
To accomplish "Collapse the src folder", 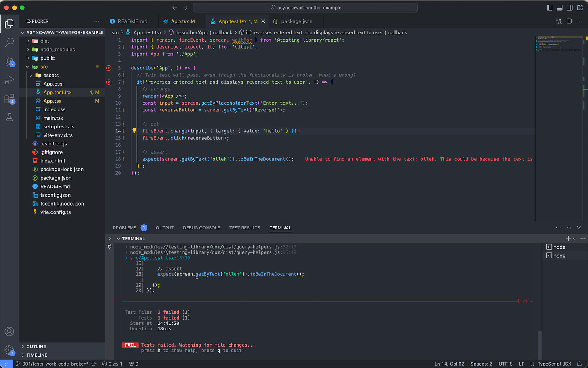I will [x=28, y=67].
